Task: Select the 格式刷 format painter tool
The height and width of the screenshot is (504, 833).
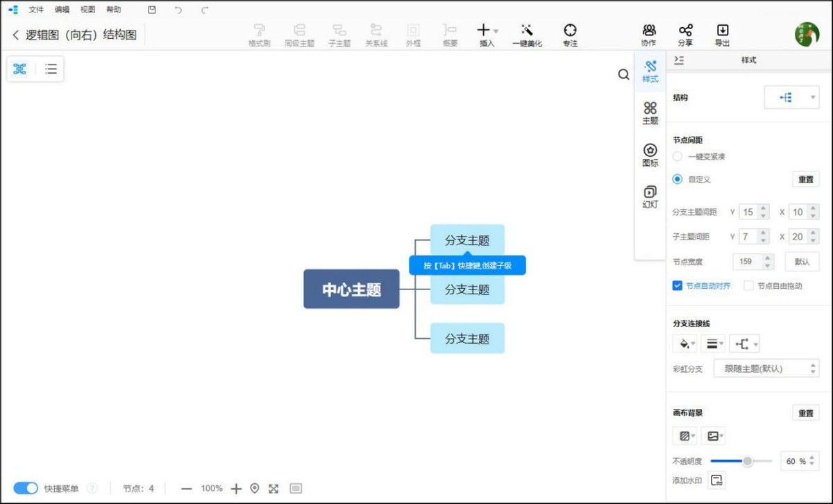Action: (260, 33)
